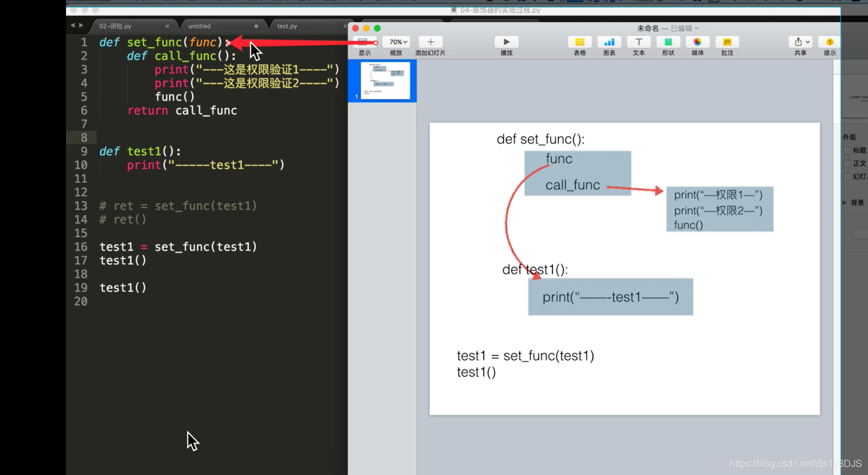Image resolution: width=868 pixels, height=475 pixels.
Task: Click the 添加幻灯片 add slide button
Action: pyautogui.click(x=430, y=42)
